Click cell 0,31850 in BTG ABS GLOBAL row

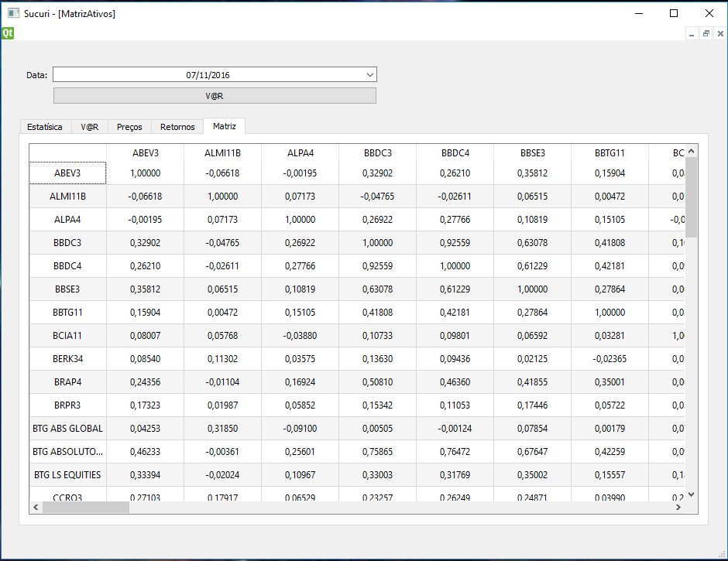tap(223, 428)
